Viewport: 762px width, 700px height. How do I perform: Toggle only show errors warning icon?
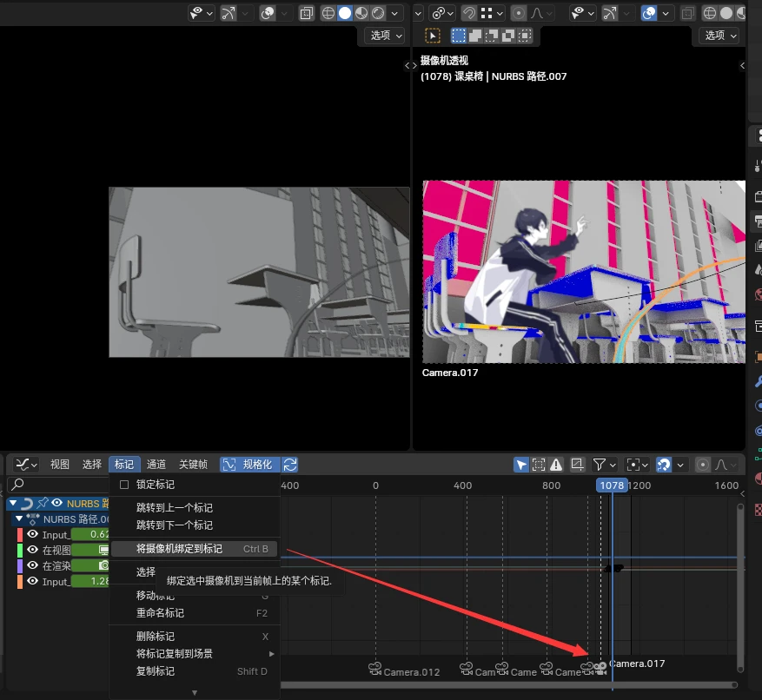pyautogui.click(x=556, y=465)
